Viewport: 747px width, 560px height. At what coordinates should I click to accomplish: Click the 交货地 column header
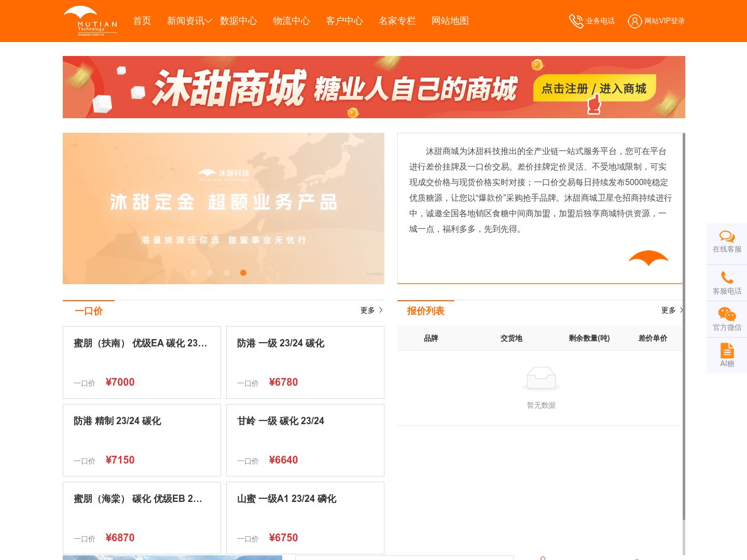coord(511,338)
